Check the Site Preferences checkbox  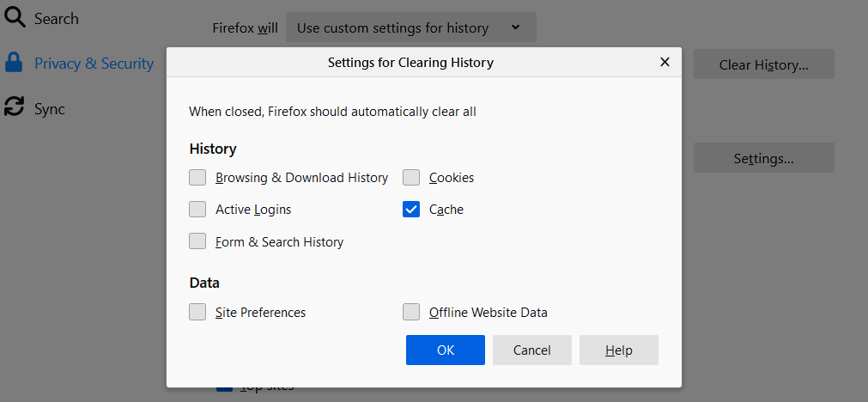pyautogui.click(x=198, y=313)
